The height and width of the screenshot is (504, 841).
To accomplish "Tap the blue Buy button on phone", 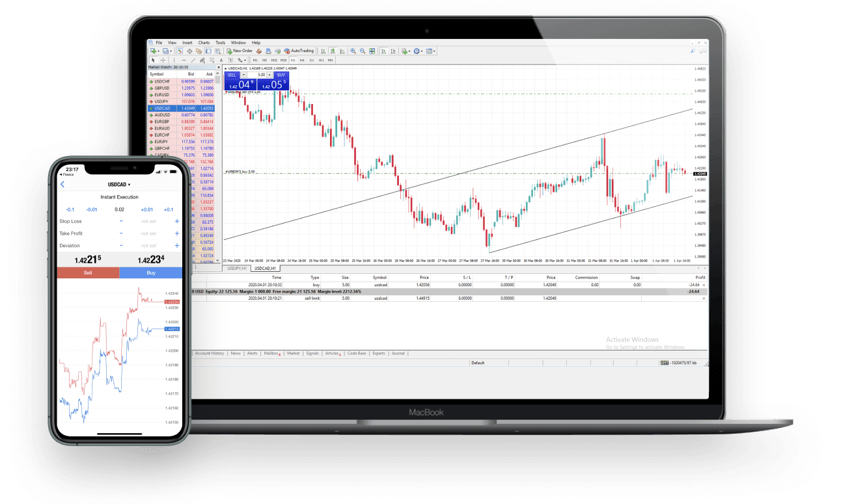I will [x=151, y=273].
